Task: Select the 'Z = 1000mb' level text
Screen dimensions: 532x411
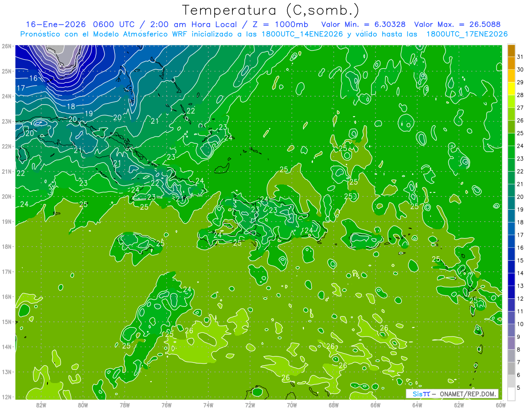Action: click(x=279, y=24)
